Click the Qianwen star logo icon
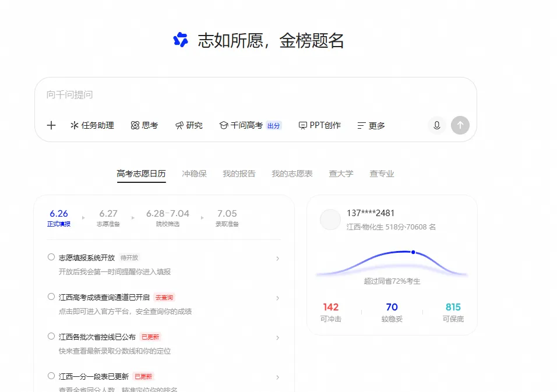The image size is (557, 392). coord(181,40)
